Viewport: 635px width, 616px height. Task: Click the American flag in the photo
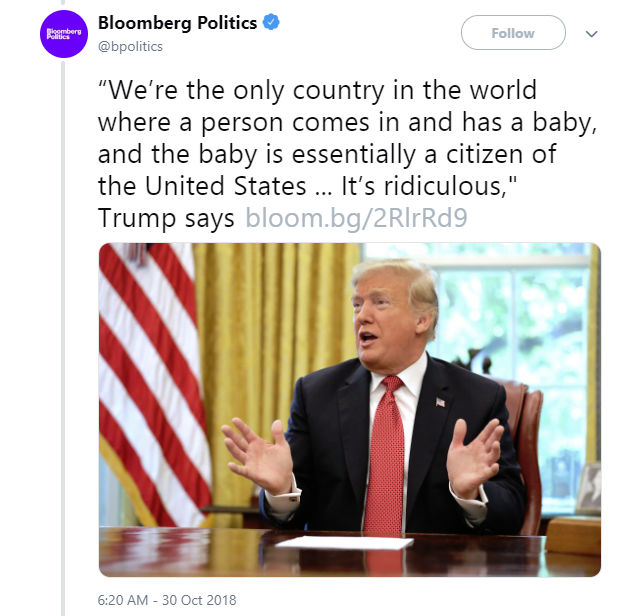pyautogui.click(x=146, y=380)
